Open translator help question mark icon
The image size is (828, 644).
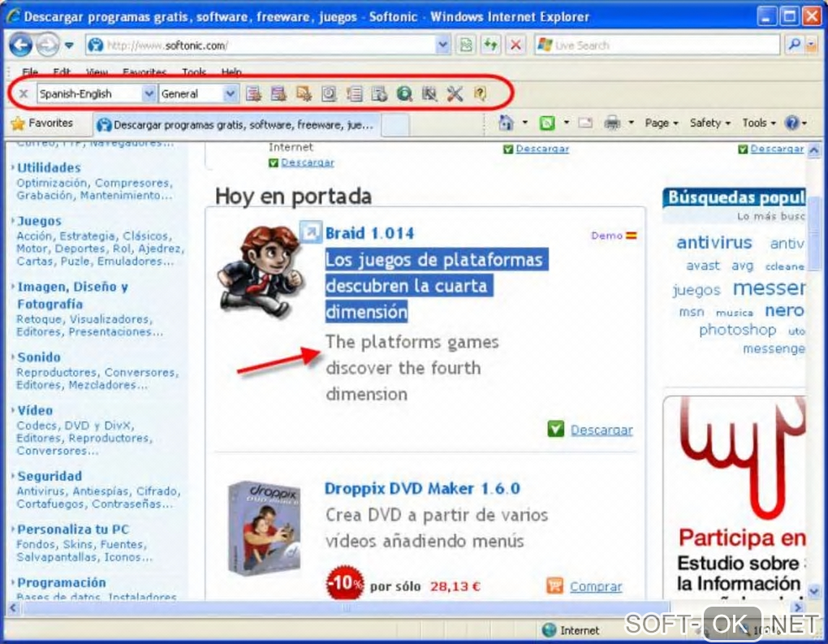click(x=480, y=94)
